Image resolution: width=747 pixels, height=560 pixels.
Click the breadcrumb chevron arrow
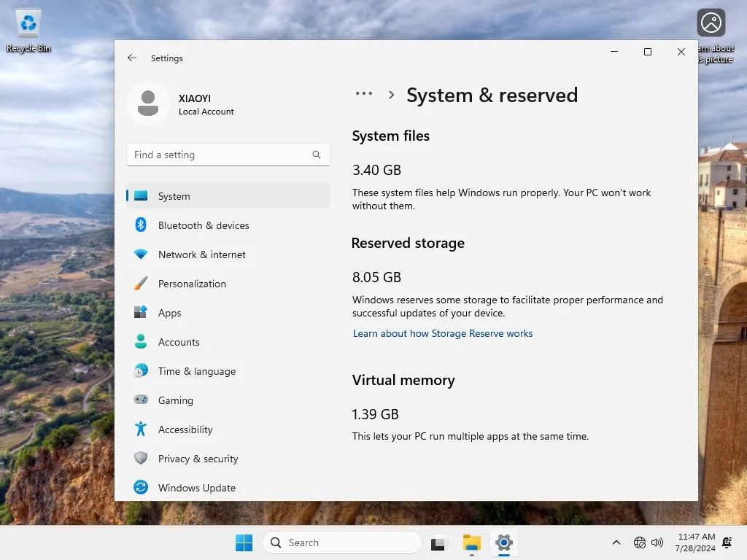point(391,95)
